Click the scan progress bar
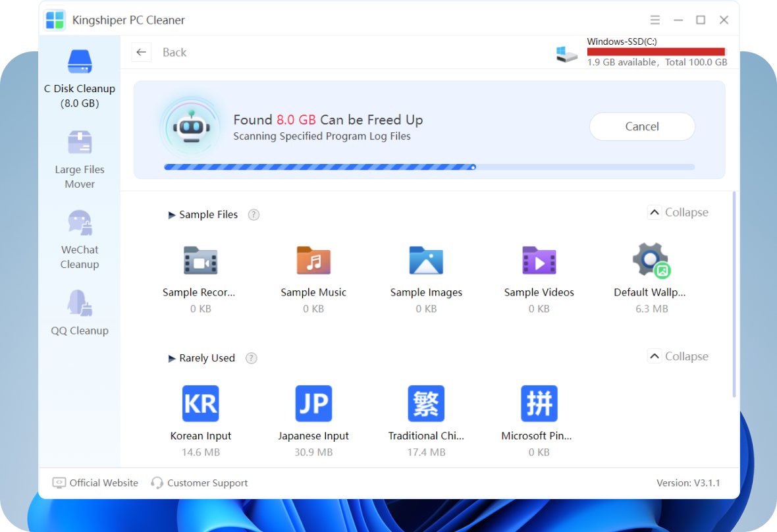This screenshot has height=532, width=777. click(x=429, y=167)
